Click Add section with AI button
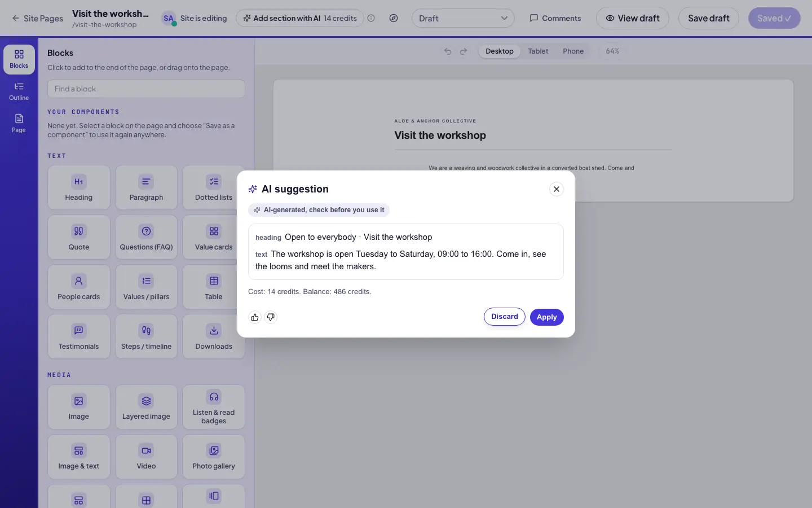Image resolution: width=812 pixels, height=508 pixels. [x=299, y=18]
